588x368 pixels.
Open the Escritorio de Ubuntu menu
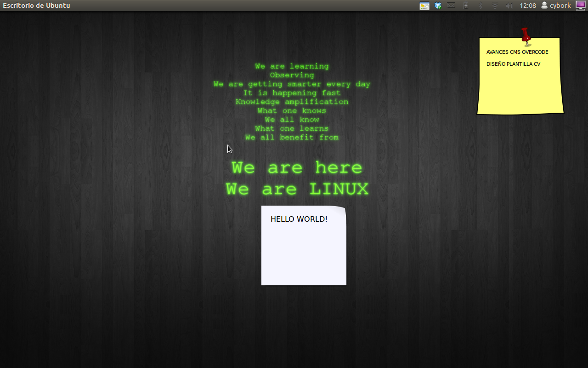(x=36, y=6)
